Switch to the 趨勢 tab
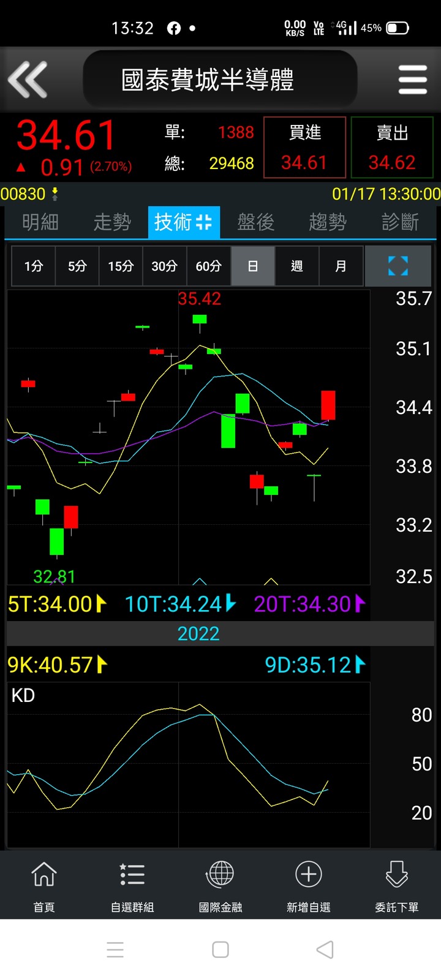Screen dimensions: 441x980 (328, 222)
